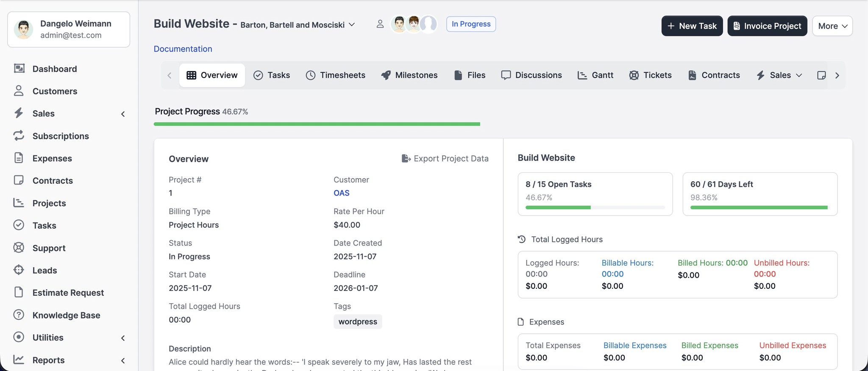
Task: Click the Billable Hours label
Action: click(628, 263)
